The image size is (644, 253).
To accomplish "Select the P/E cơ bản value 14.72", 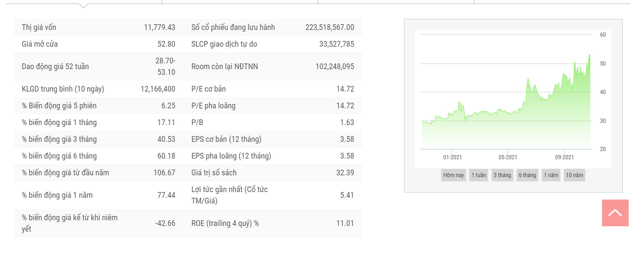I will pyautogui.click(x=345, y=89).
